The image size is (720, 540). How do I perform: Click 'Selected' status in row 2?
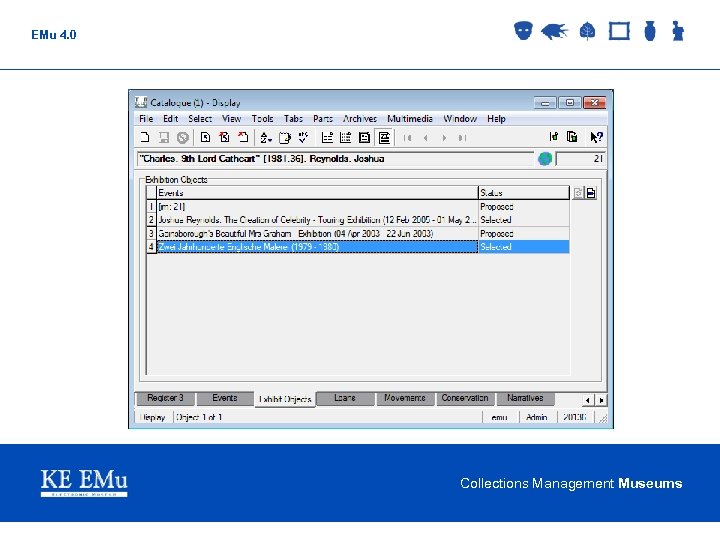click(x=523, y=220)
